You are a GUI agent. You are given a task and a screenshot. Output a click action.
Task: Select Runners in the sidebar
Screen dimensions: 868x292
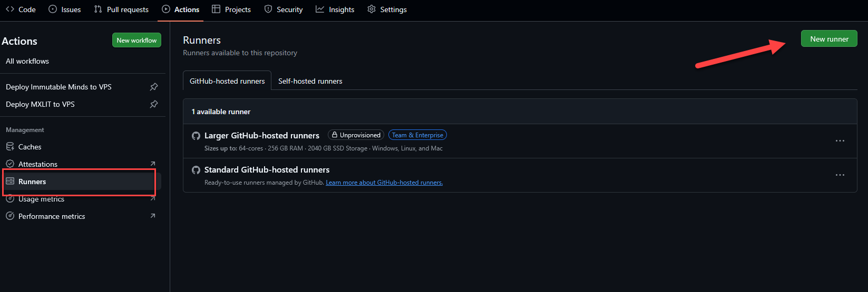[x=81, y=182]
